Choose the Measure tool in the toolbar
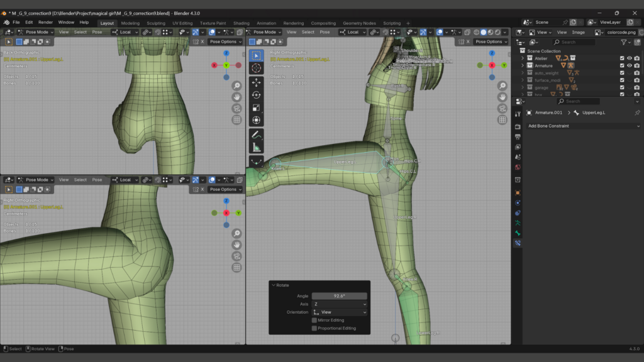This screenshot has width=644, height=362. click(257, 148)
